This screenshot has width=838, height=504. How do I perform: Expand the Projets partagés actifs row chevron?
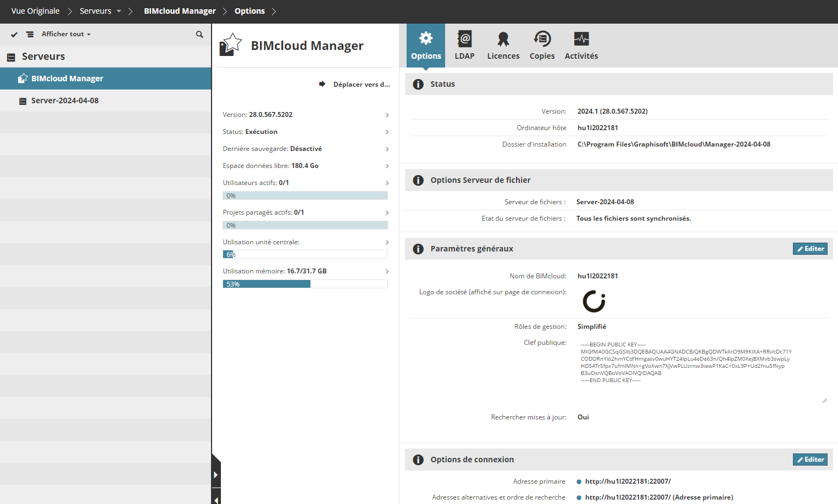point(387,212)
